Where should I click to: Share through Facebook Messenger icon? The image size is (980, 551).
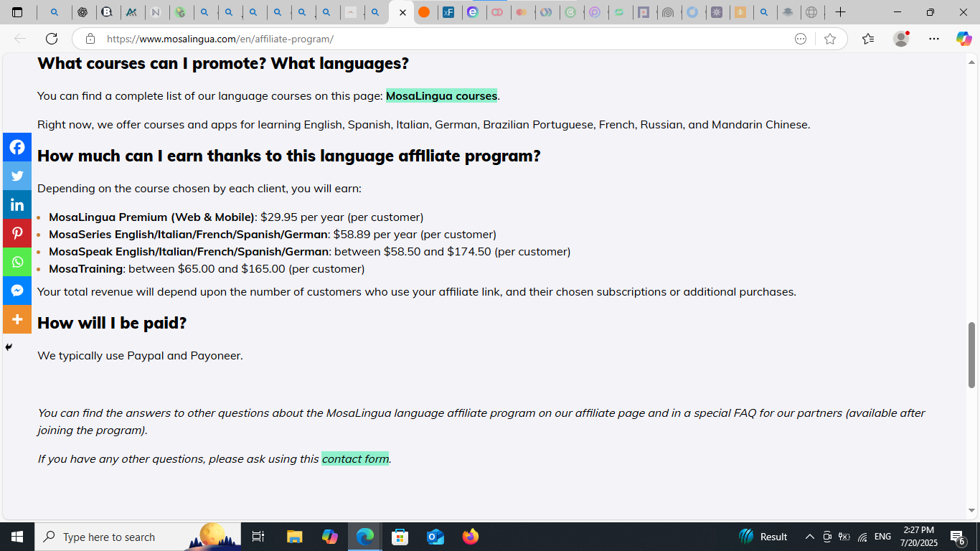[x=17, y=291]
